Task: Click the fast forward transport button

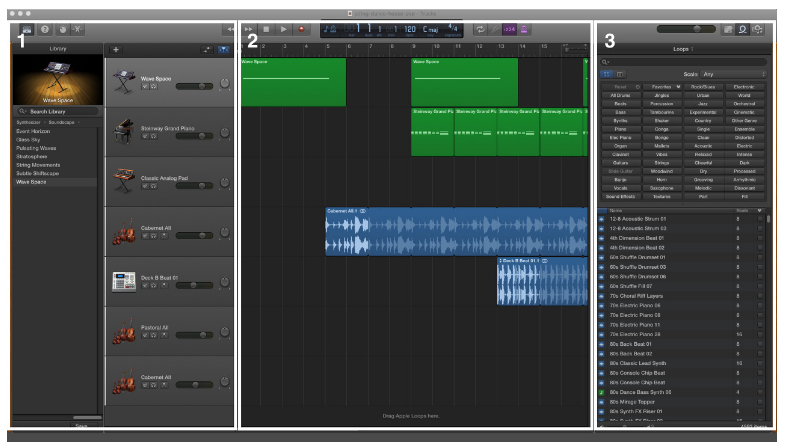Action: point(249,30)
